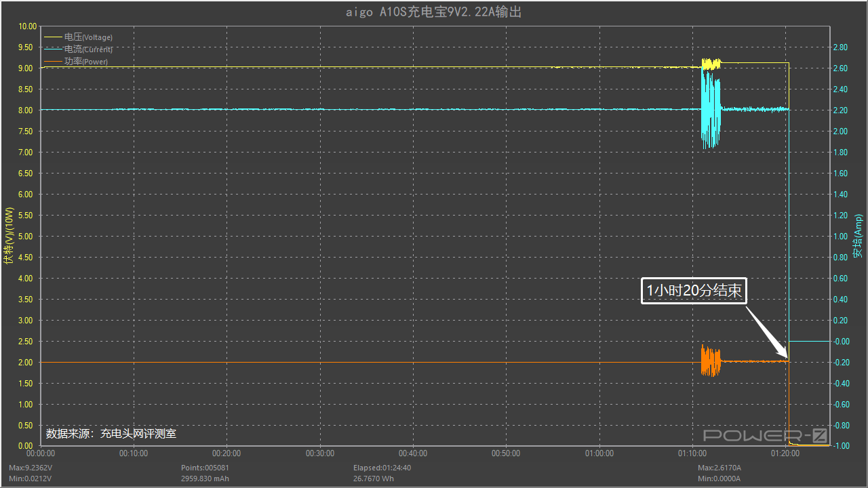Click the 2959.830 mAh capacity readout
This screenshot has width=868, height=488.
coord(205,479)
